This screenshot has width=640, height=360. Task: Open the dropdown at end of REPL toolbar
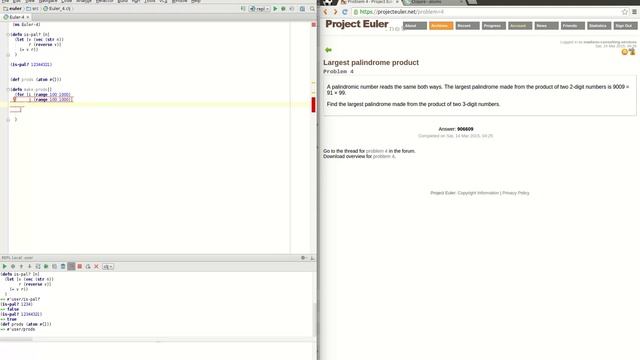[108, 267]
